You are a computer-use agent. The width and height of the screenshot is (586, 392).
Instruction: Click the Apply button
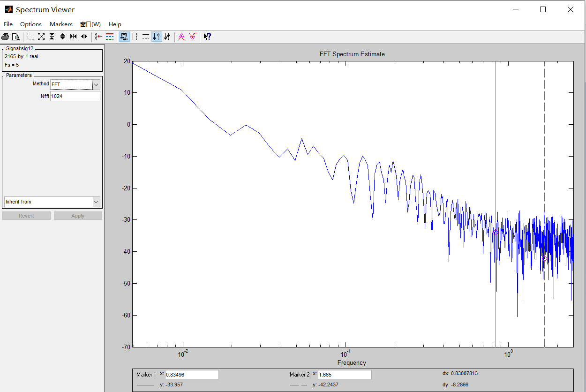point(78,216)
